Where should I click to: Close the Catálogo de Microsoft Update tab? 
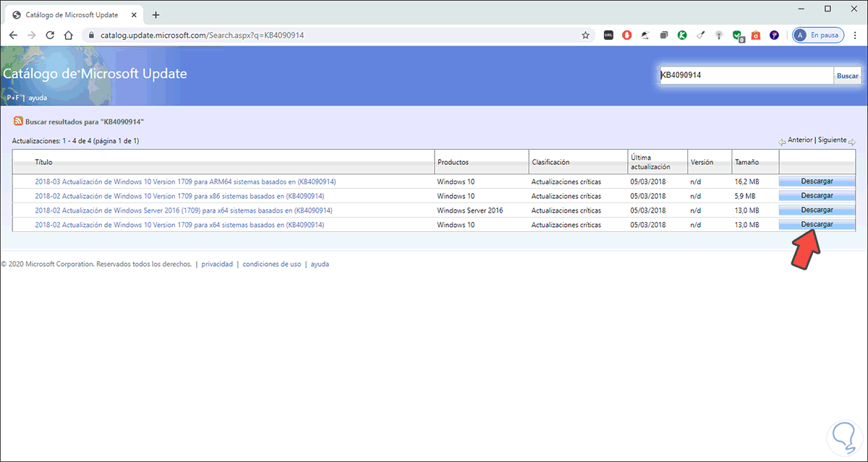135,14
